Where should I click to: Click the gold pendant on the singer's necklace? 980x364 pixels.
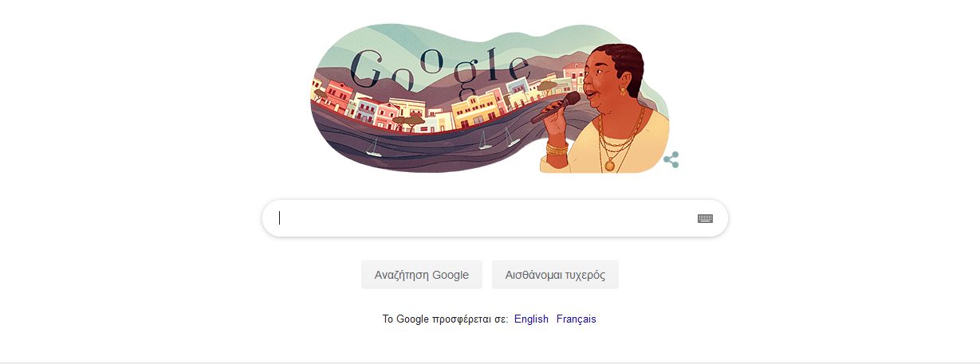point(610,166)
